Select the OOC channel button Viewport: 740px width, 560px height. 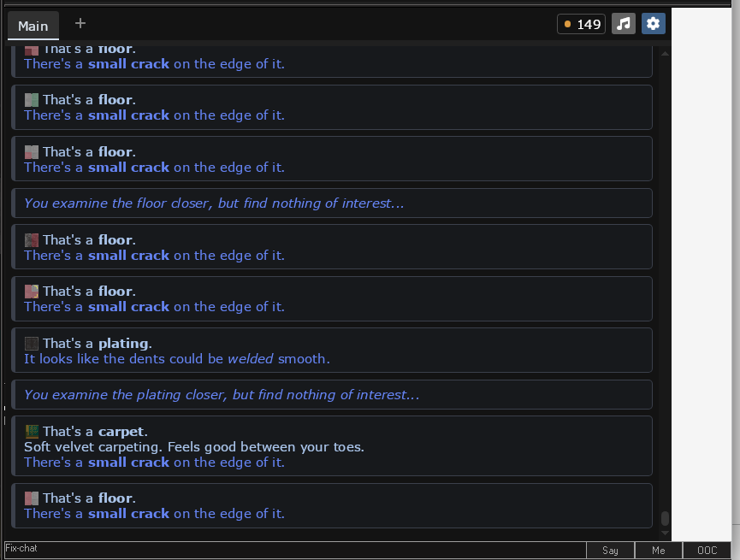[707, 550]
